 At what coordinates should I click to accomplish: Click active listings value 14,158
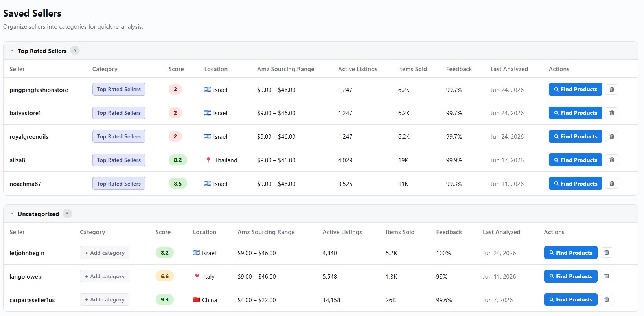coord(331,300)
